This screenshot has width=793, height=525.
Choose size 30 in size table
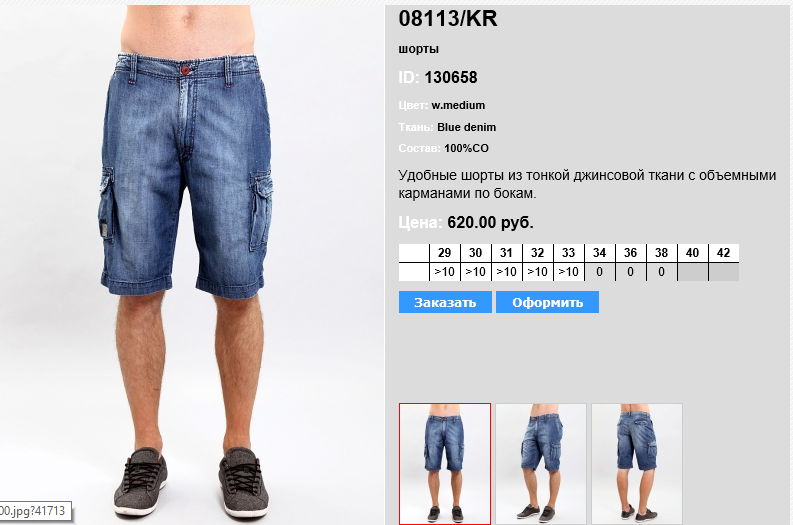475,253
